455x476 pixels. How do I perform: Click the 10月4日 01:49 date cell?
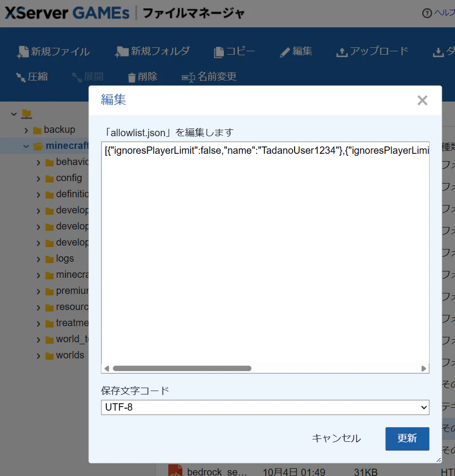point(294,472)
